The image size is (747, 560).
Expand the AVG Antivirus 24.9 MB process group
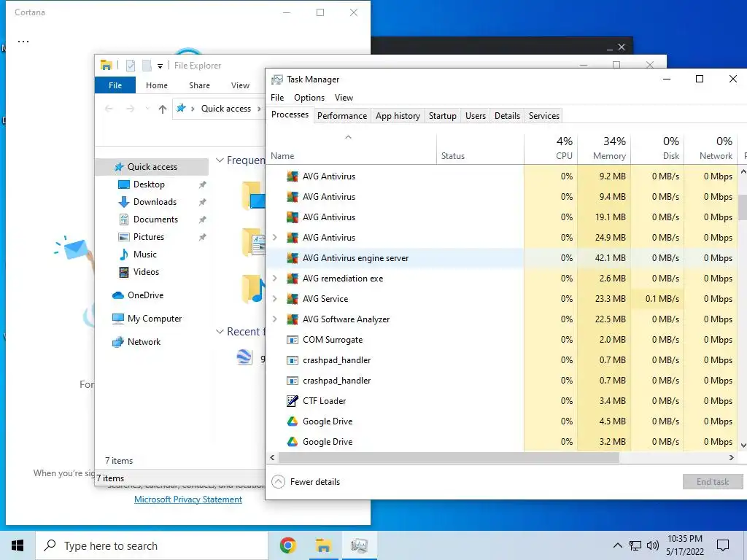pyautogui.click(x=275, y=238)
